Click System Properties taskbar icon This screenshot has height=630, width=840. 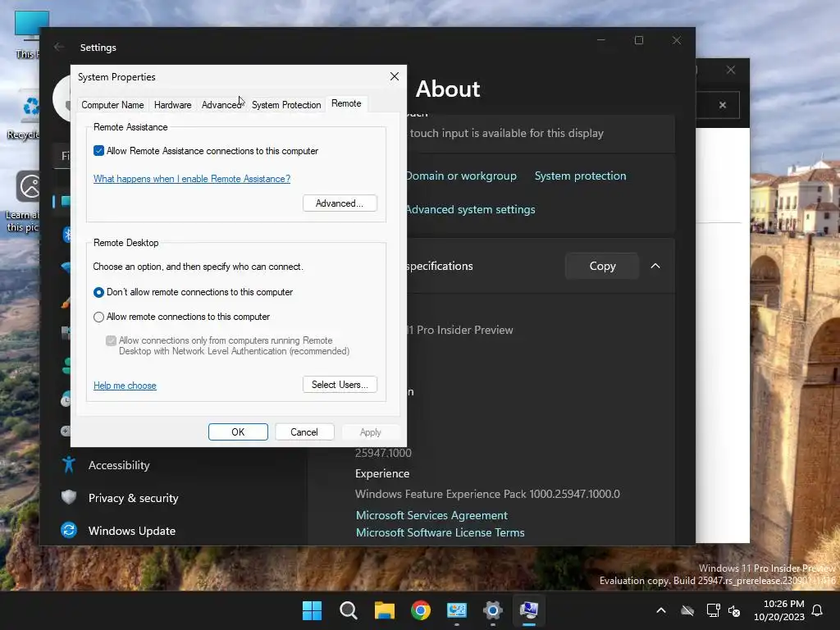tap(529, 610)
